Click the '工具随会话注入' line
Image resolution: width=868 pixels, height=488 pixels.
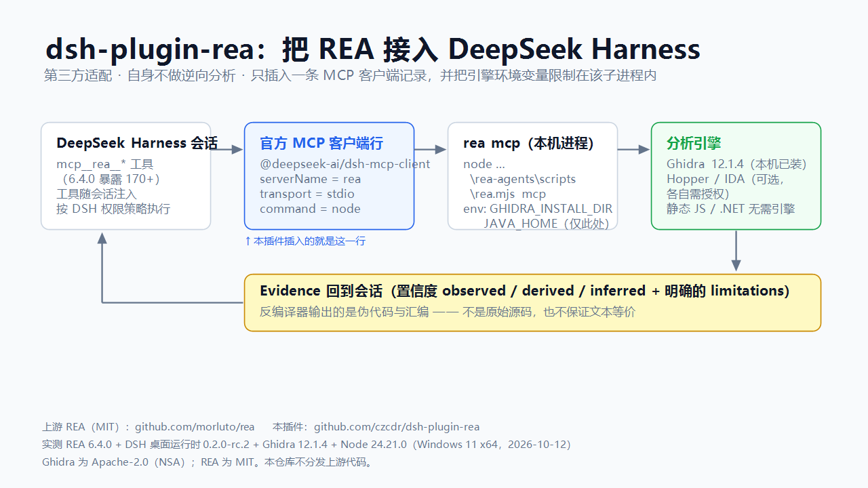point(96,194)
